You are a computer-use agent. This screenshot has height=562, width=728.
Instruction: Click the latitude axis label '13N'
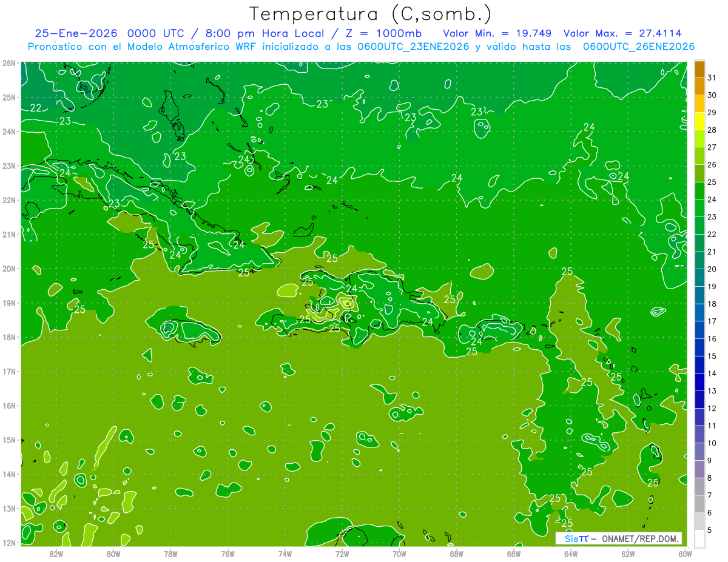click(9, 508)
